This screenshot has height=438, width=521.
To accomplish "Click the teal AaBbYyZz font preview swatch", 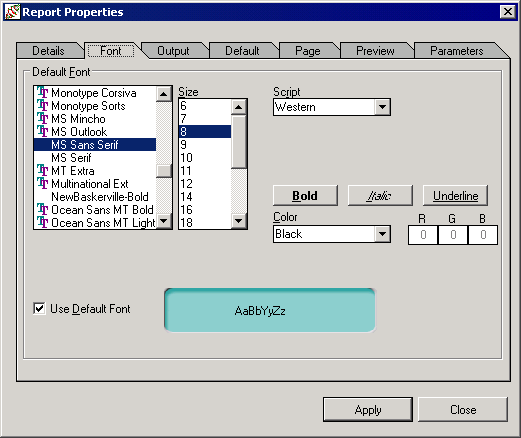I will 270,310.
